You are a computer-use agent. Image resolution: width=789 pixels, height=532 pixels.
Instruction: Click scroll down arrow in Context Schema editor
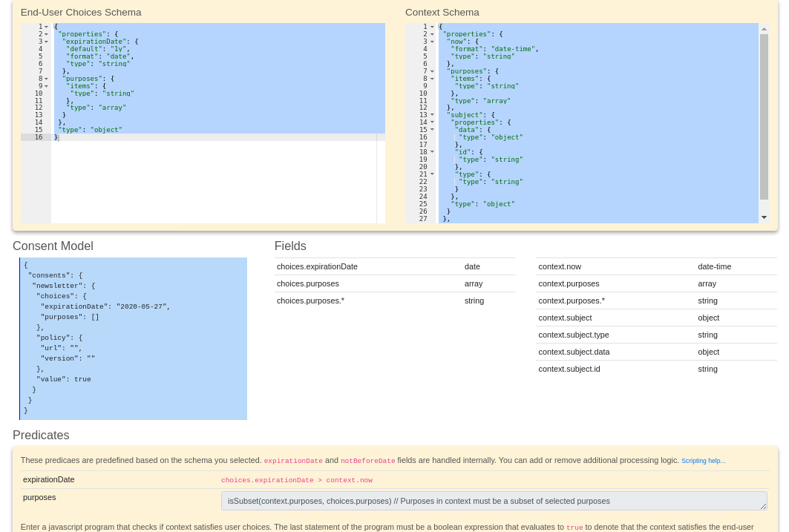click(x=764, y=217)
